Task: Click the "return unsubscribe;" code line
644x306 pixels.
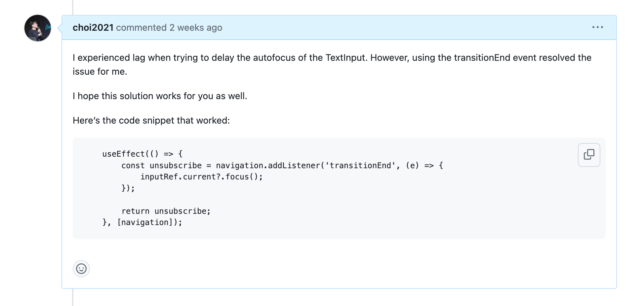Action: pos(166,211)
